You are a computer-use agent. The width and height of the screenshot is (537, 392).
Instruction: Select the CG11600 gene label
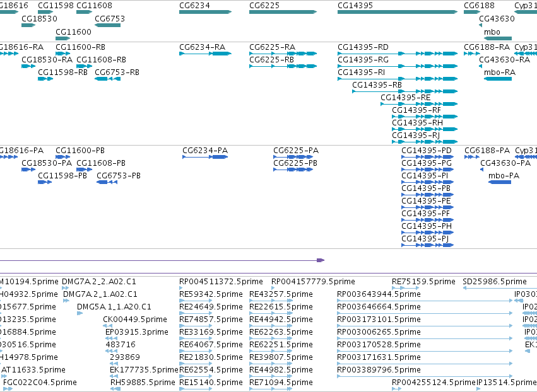(x=73, y=32)
